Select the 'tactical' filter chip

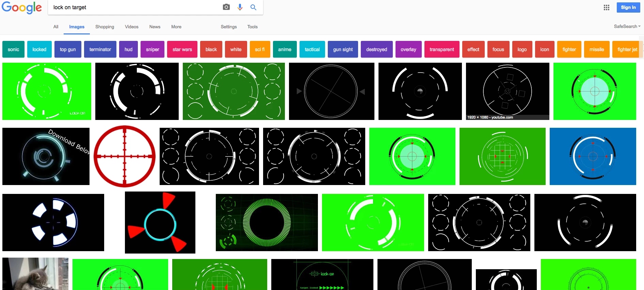[312, 49]
